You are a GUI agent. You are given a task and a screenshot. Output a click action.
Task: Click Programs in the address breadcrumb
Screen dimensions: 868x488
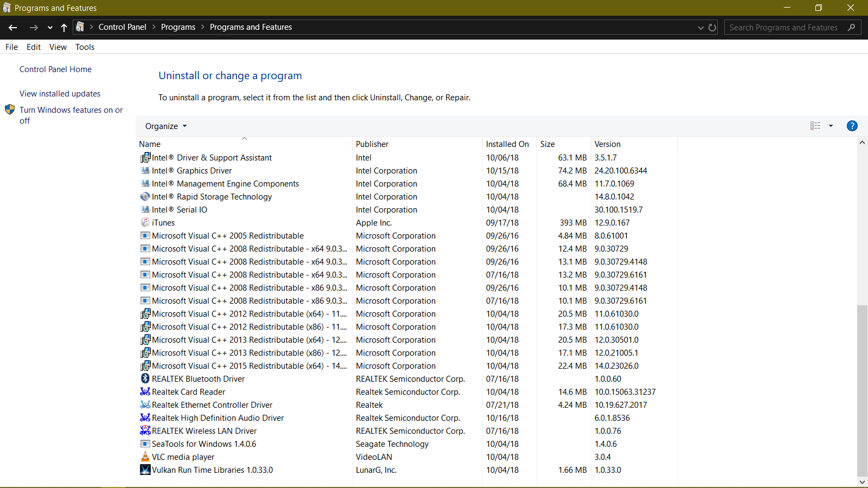coord(178,27)
